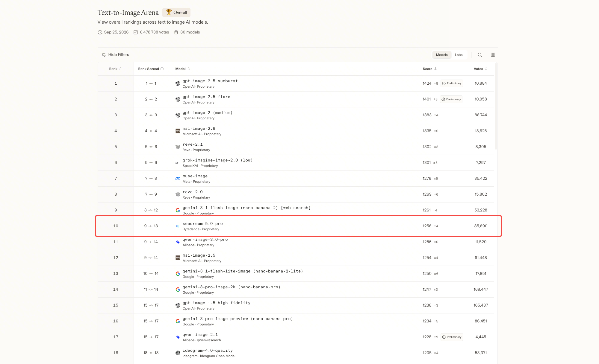The image size is (599, 364).
Task: Click the 6,478,738 votes label
Action: click(154, 32)
